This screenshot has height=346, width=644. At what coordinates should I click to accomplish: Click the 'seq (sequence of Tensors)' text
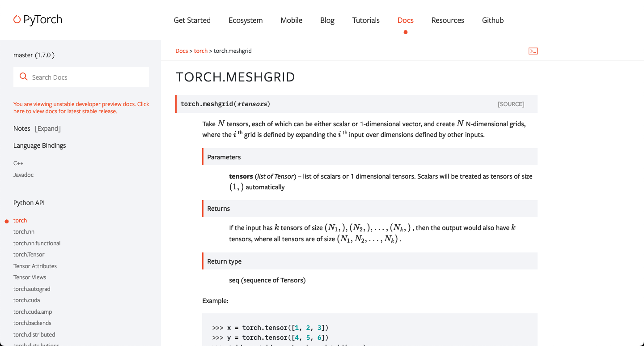pos(267,280)
